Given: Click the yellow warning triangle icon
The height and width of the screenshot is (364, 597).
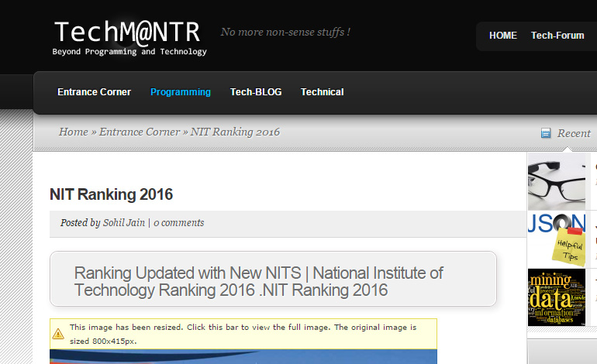Looking at the screenshot, I should 58,334.
